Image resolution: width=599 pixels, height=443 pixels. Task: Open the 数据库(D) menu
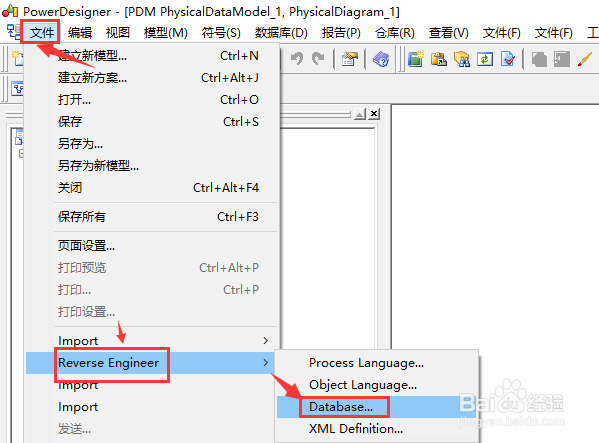[281, 33]
